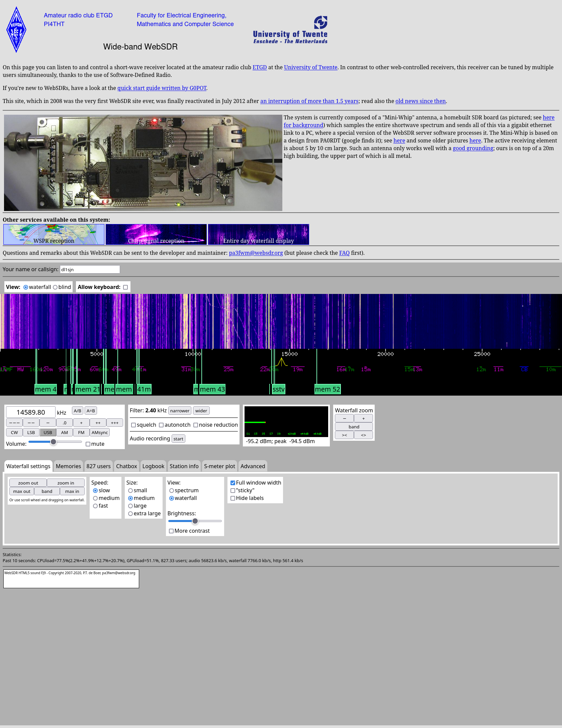Start audio recording
Screen dimensions: 562x728
(178, 439)
